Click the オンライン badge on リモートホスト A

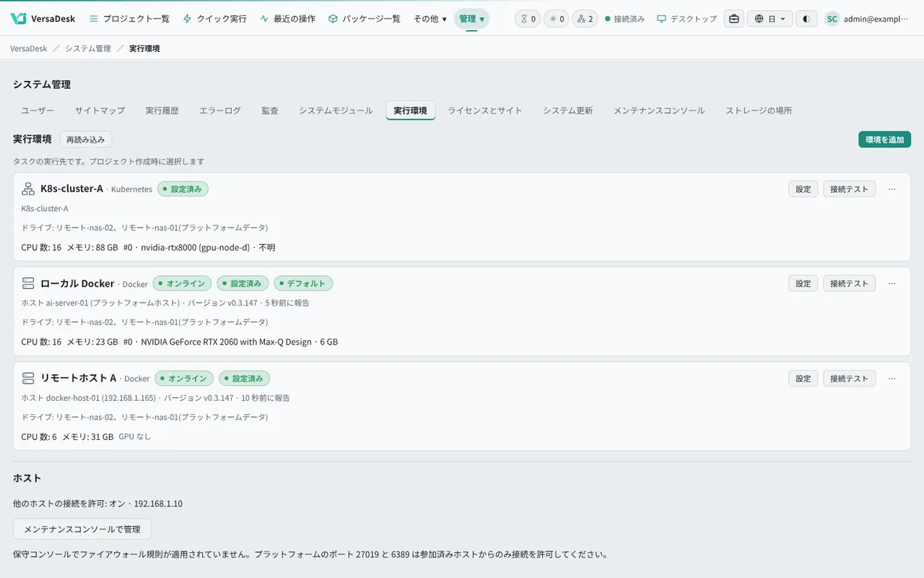tap(184, 378)
